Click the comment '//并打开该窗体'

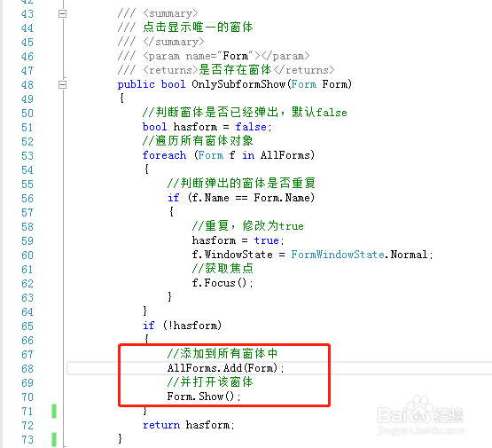click(x=210, y=382)
